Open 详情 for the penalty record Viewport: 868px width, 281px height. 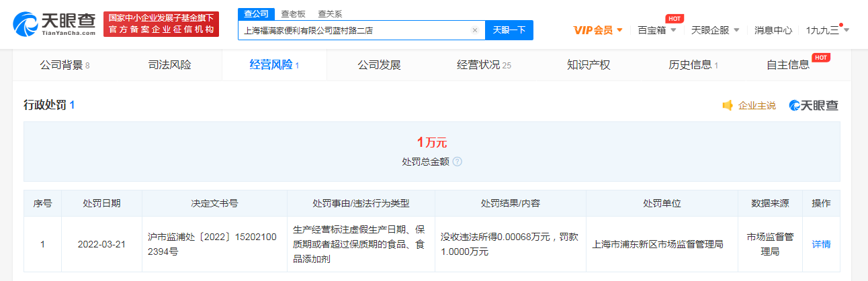pyautogui.click(x=821, y=244)
